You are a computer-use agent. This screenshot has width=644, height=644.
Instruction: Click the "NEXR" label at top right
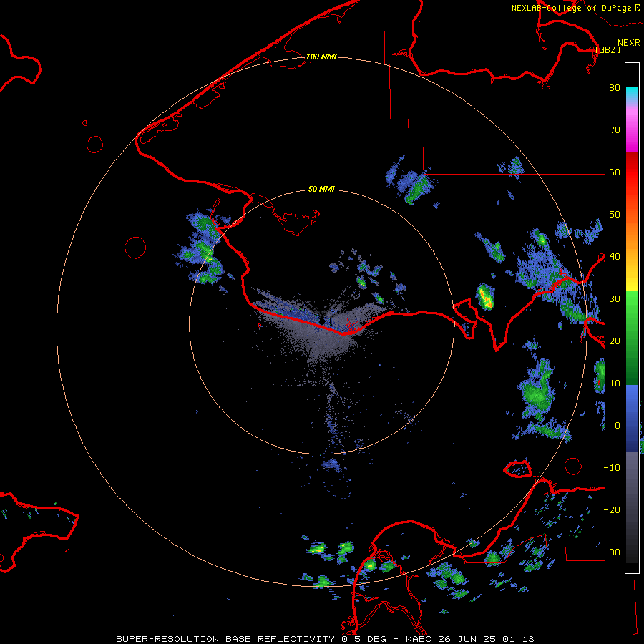(629, 43)
